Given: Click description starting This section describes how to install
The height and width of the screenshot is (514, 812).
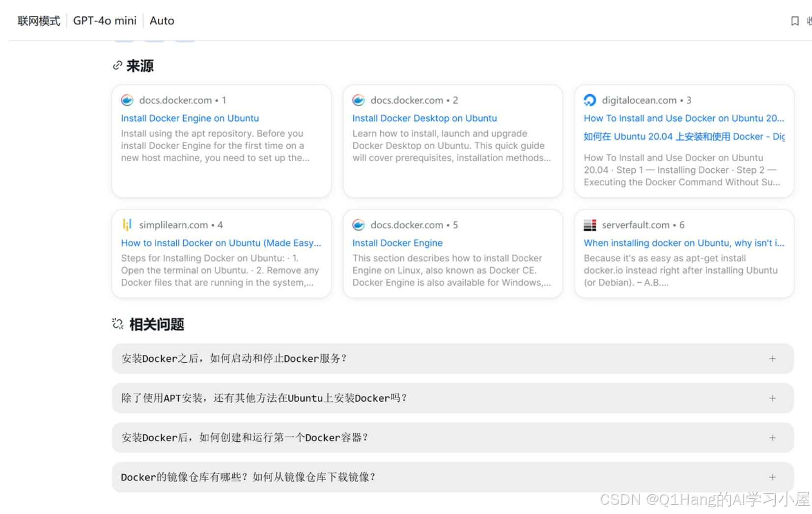Looking at the screenshot, I should (451, 271).
